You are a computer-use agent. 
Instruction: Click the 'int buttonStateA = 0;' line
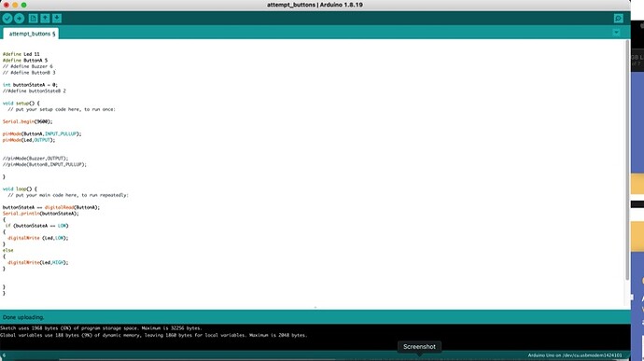(31, 85)
